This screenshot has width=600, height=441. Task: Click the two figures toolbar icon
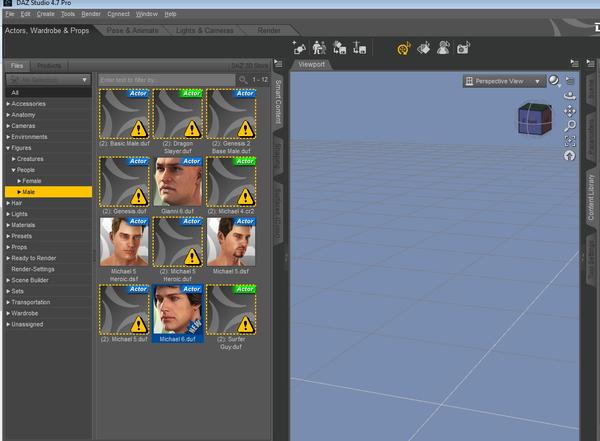coord(319,48)
